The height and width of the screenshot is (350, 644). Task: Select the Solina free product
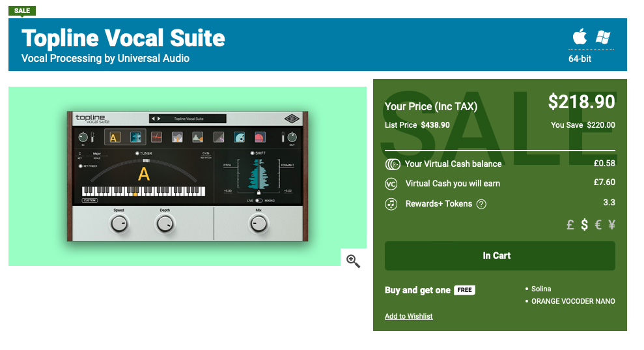click(541, 289)
